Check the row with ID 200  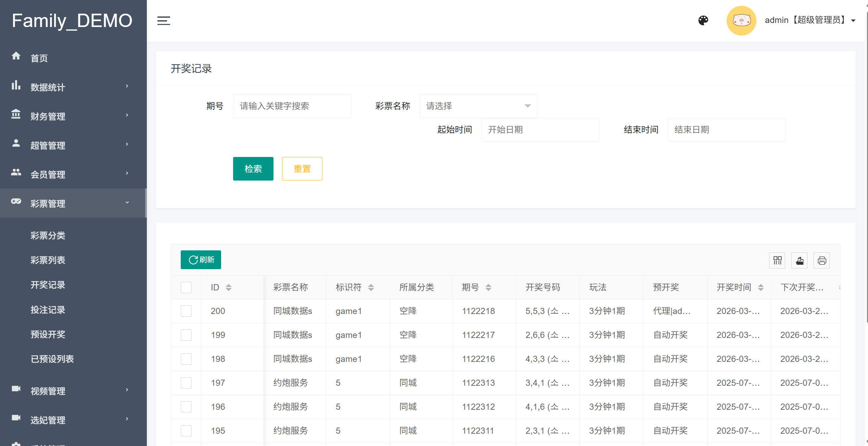pos(186,311)
